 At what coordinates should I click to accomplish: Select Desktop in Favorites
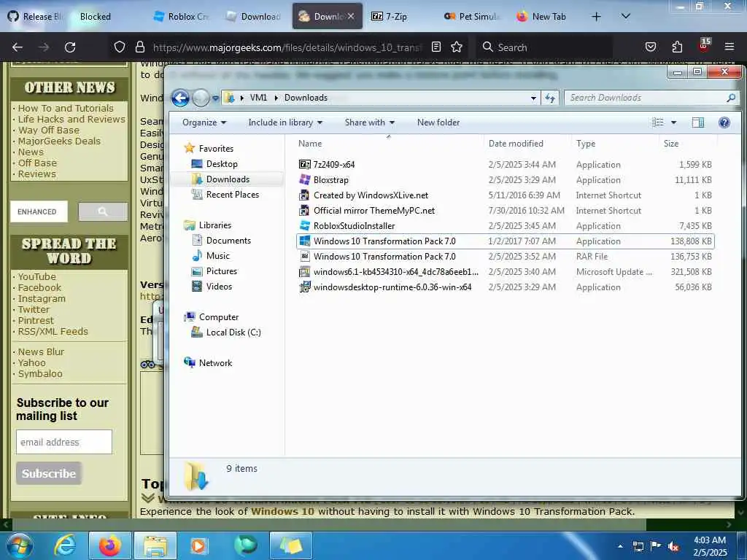coord(222,164)
